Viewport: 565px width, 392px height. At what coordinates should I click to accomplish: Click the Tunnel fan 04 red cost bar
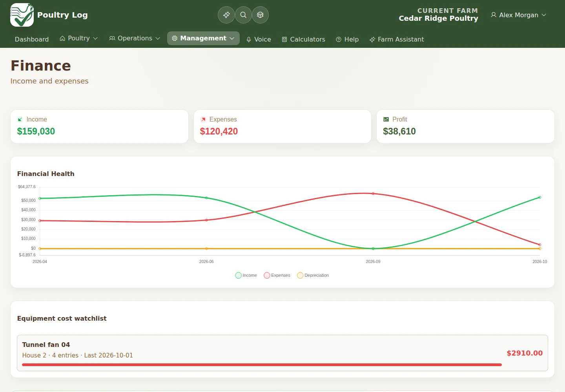coord(262,365)
